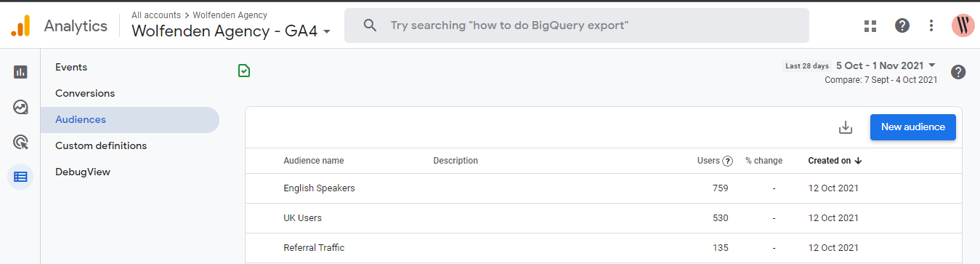
Task: Click the Google Analytics logo
Action: point(20,26)
